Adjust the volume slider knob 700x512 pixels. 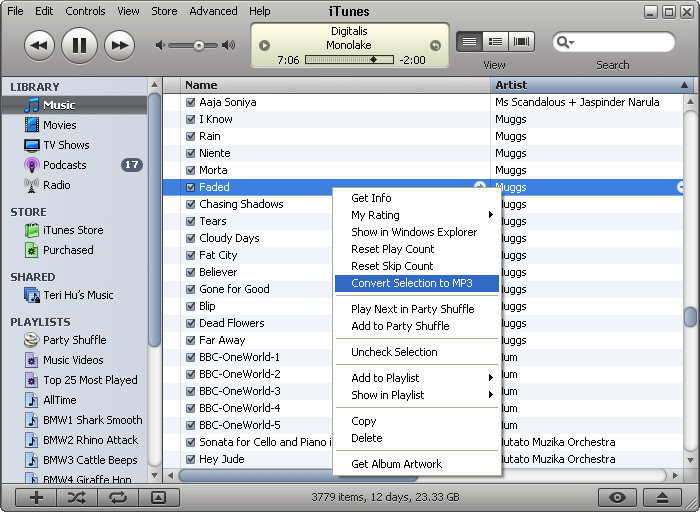[x=199, y=45]
